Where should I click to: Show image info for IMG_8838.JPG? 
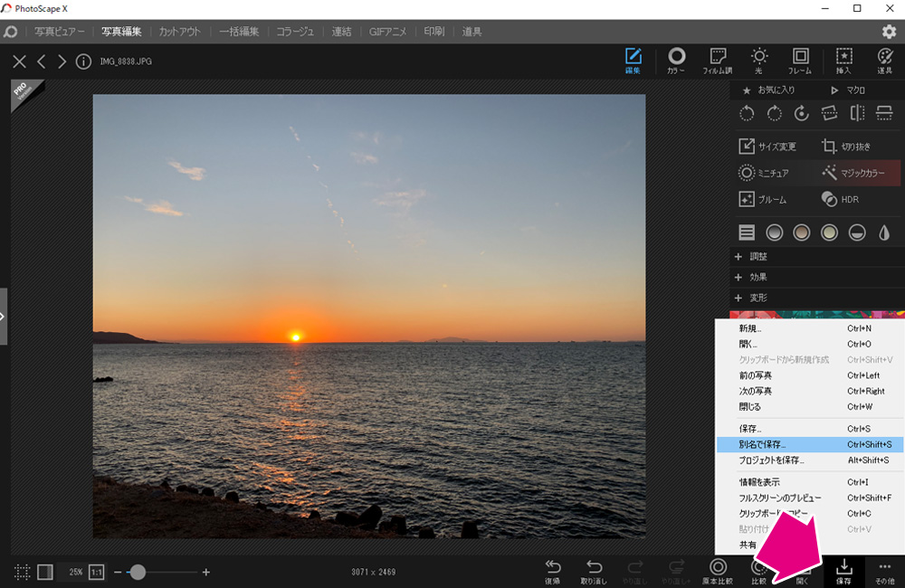[x=83, y=62]
